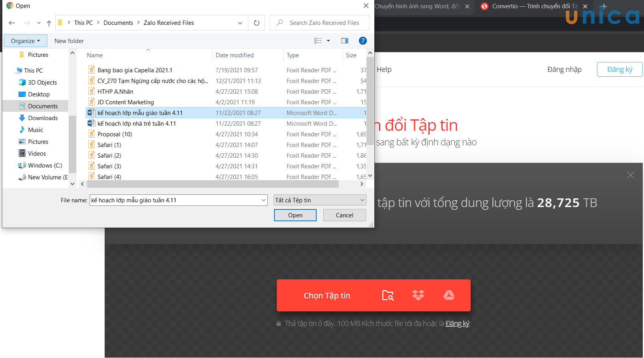Select the Proposal (10) PDF file
Image resolution: width=644 pixels, height=358 pixels.
[115, 134]
